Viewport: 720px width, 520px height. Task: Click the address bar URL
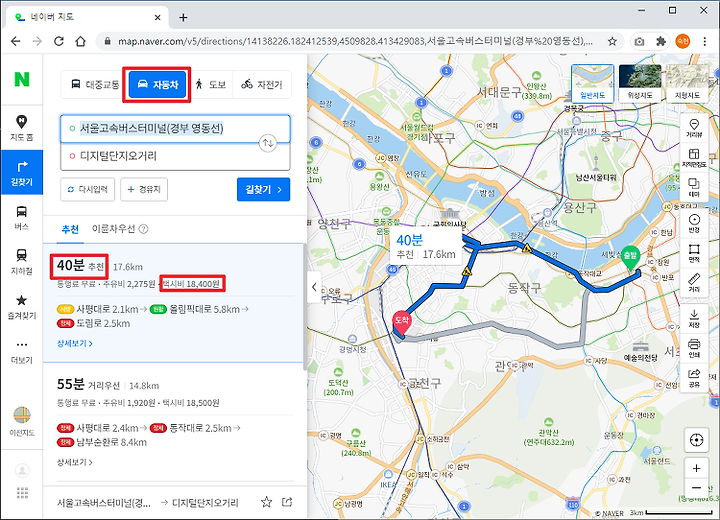354,41
